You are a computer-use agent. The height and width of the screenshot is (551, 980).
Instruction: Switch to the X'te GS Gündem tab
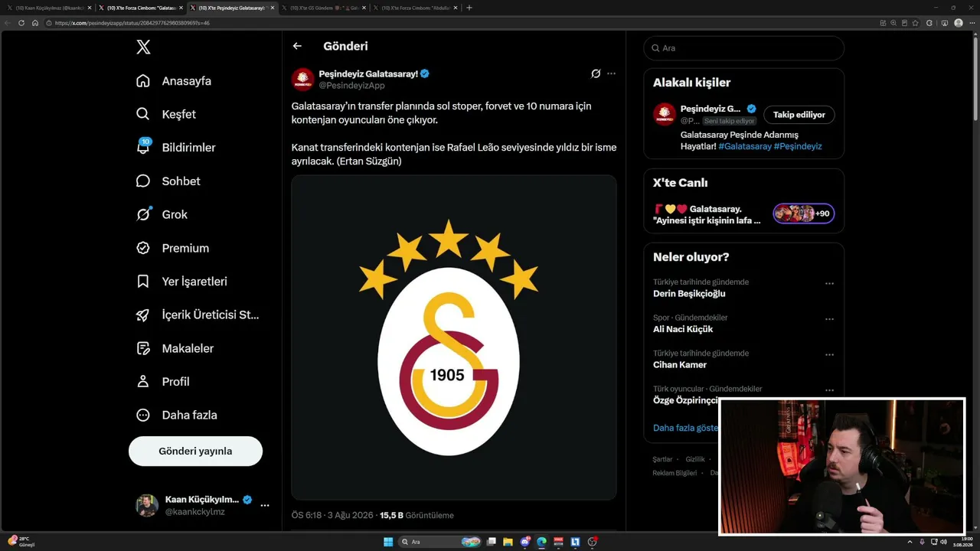pos(323,8)
